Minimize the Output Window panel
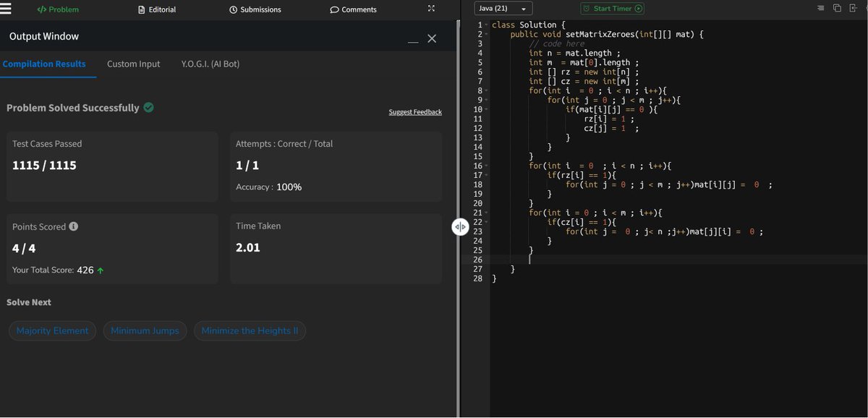The height and width of the screenshot is (418, 868). click(x=413, y=42)
